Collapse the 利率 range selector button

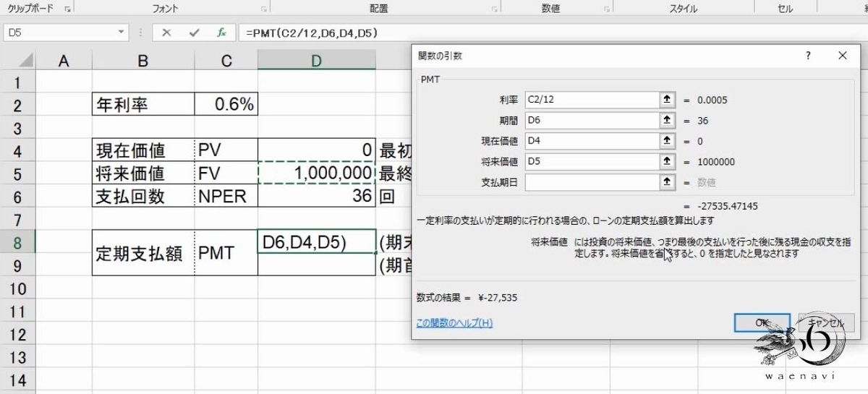point(666,100)
